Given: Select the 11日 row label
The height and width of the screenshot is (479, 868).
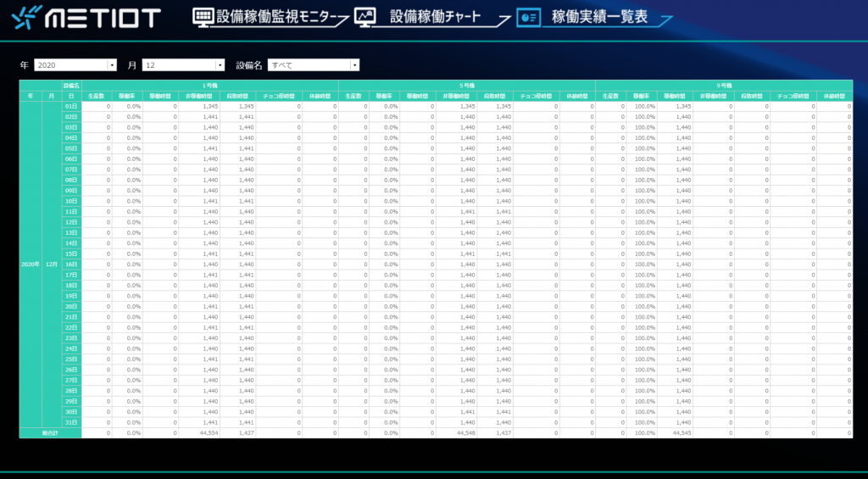Looking at the screenshot, I should pos(71,212).
